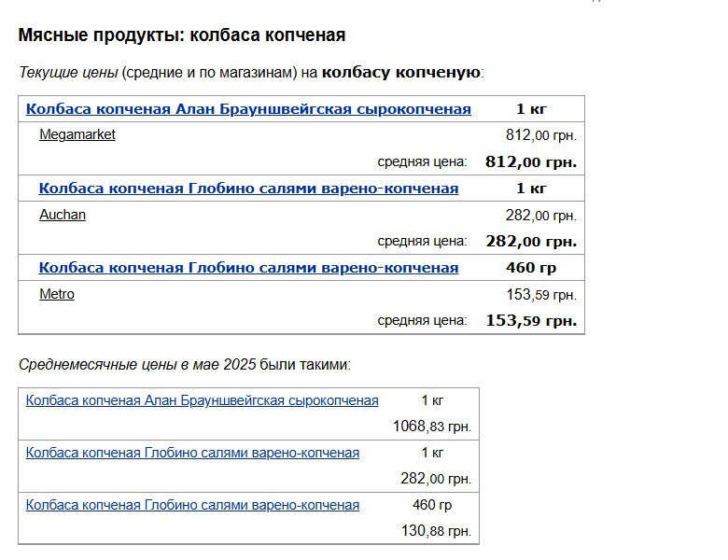The image size is (728, 560).
Task: Click the 1 кг cell beside Глобино in May table
Action: 432,453
